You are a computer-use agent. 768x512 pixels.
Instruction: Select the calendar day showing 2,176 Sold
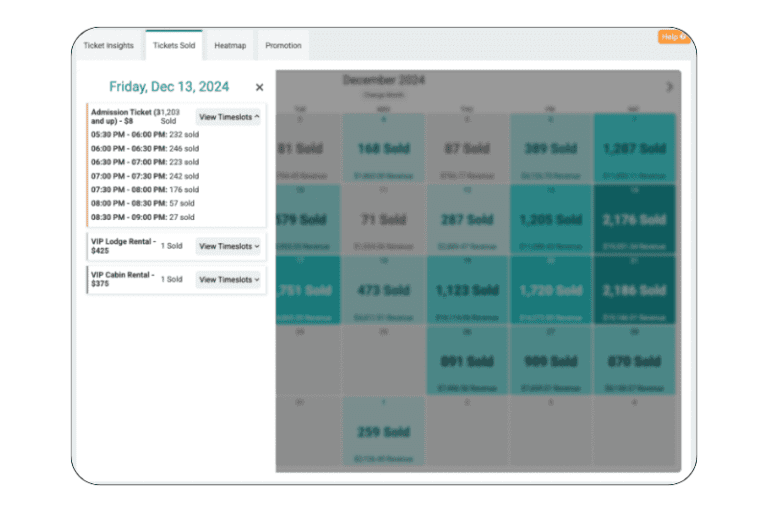coord(634,219)
